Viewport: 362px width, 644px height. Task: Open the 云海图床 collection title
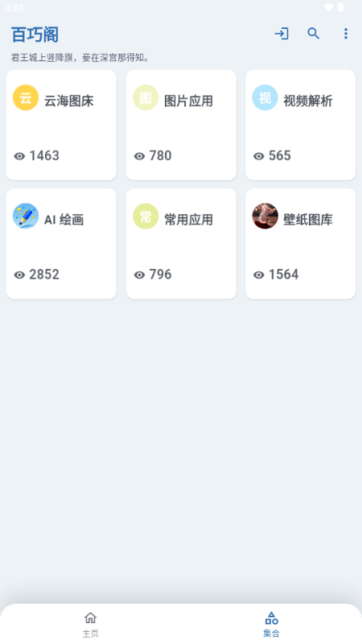click(x=69, y=101)
